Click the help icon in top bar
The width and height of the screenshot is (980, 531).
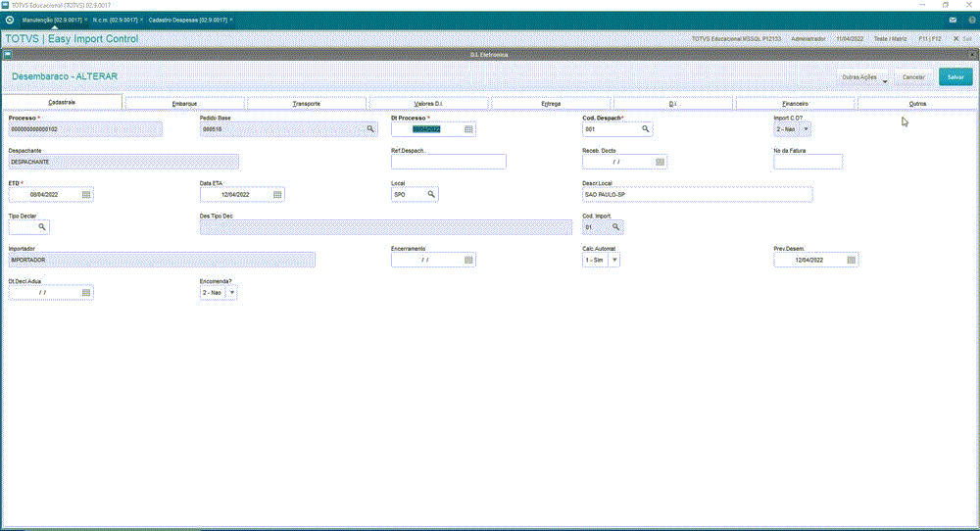(x=972, y=20)
